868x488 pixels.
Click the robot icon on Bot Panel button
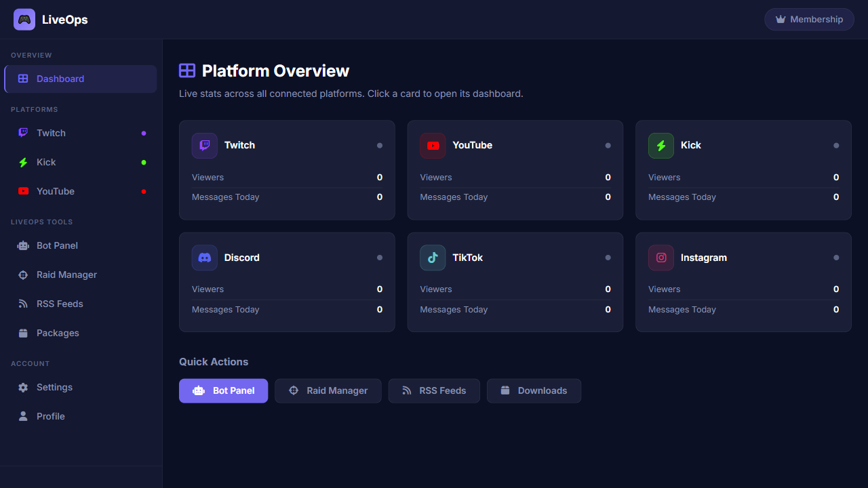click(x=199, y=390)
